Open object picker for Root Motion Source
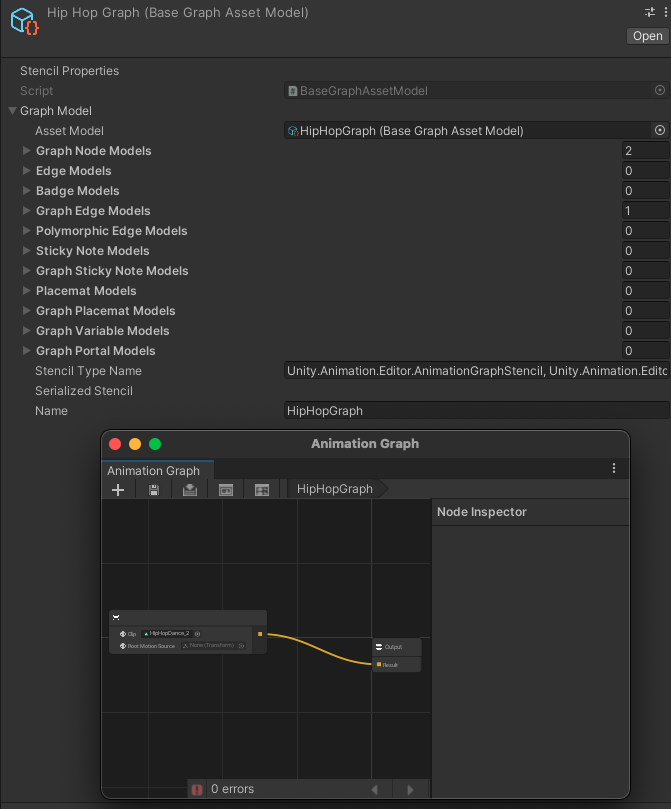This screenshot has width=671, height=809. tap(241, 645)
